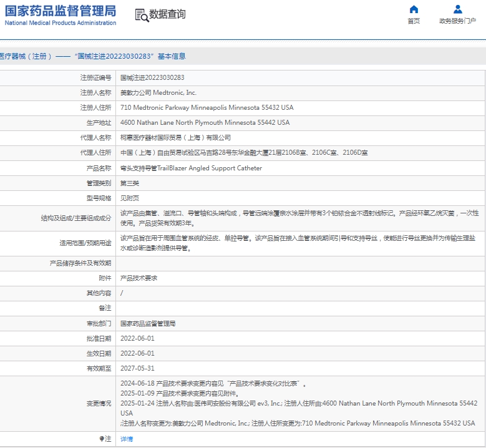Select address 710 Medtronic Parkway Minneapolis
486x448 pixels.
coord(207,107)
